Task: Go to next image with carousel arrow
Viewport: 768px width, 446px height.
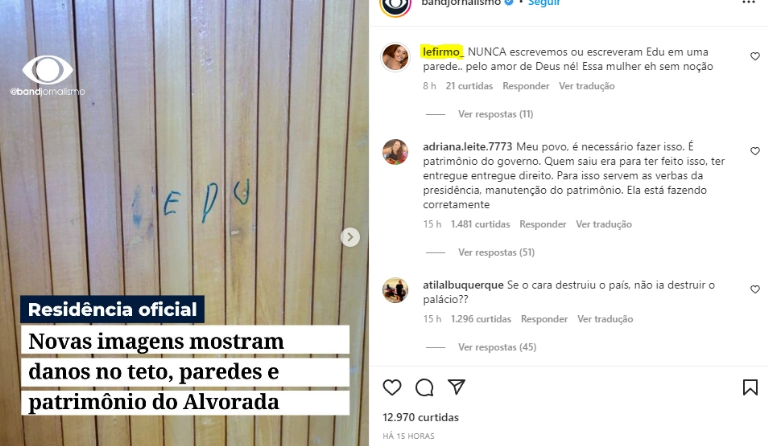Action: coord(350,237)
